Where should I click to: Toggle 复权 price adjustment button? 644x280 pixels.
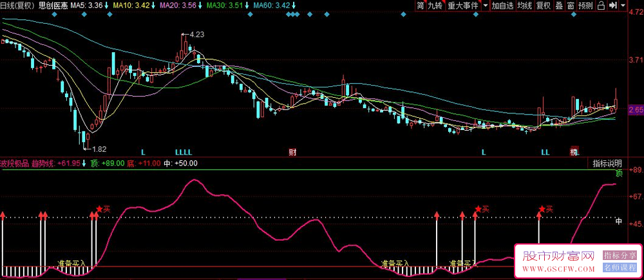click(x=544, y=5)
